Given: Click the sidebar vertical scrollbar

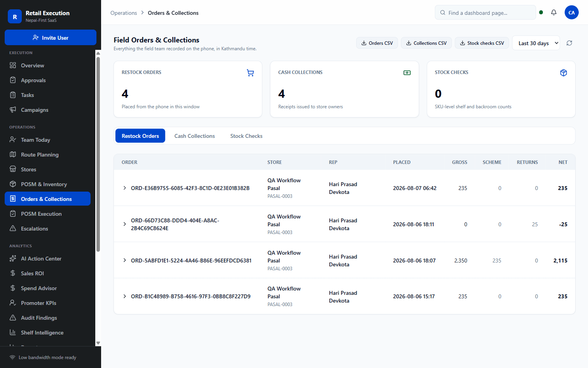Looking at the screenshot, I should pyautogui.click(x=98, y=154).
